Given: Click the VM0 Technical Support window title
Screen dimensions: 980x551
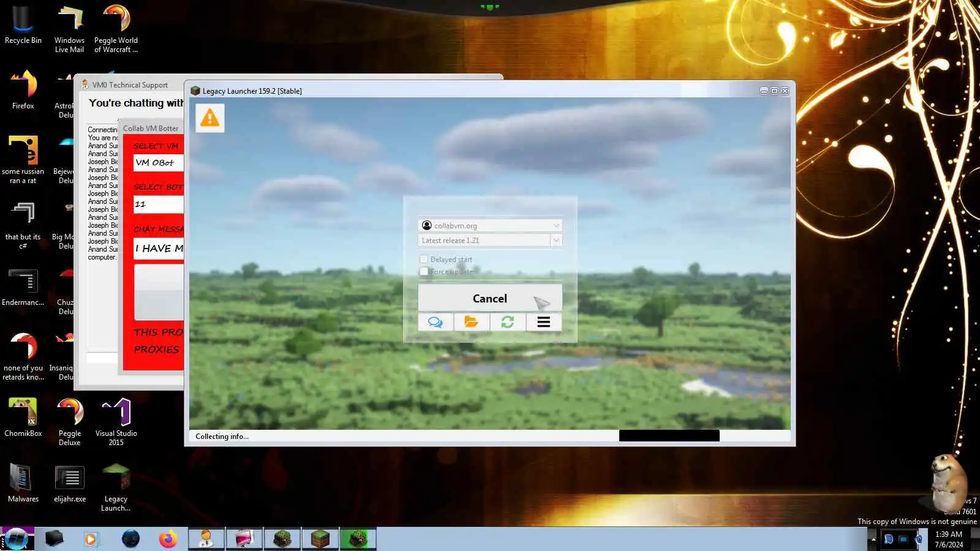Looking at the screenshot, I should 130,85.
